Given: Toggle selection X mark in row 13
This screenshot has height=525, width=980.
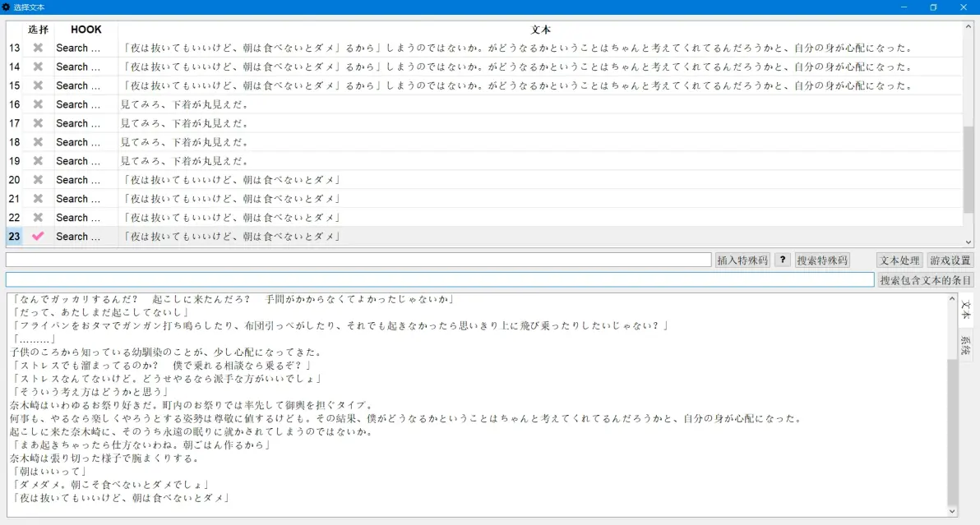Looking at the screenshot, I should point(38,48).
